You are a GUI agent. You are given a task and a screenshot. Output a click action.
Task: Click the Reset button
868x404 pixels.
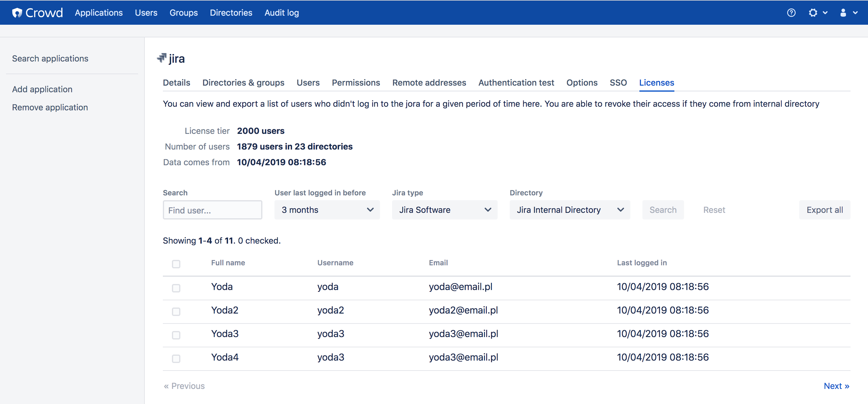pos(714,210)
